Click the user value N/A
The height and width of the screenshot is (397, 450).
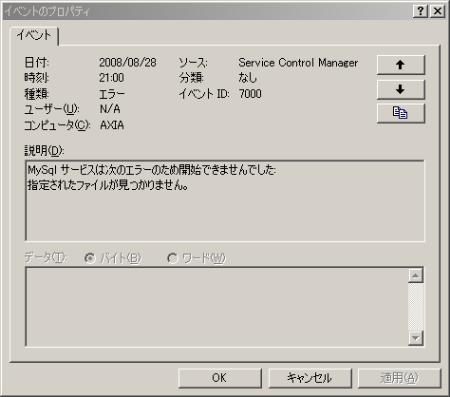pos(110,109)
